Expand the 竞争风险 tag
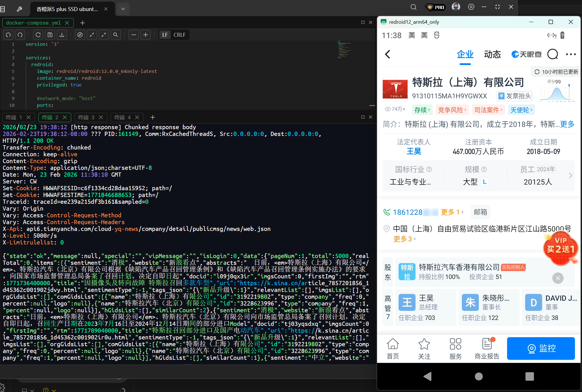The width and height of the screenshot is (582, 392). 452,110
